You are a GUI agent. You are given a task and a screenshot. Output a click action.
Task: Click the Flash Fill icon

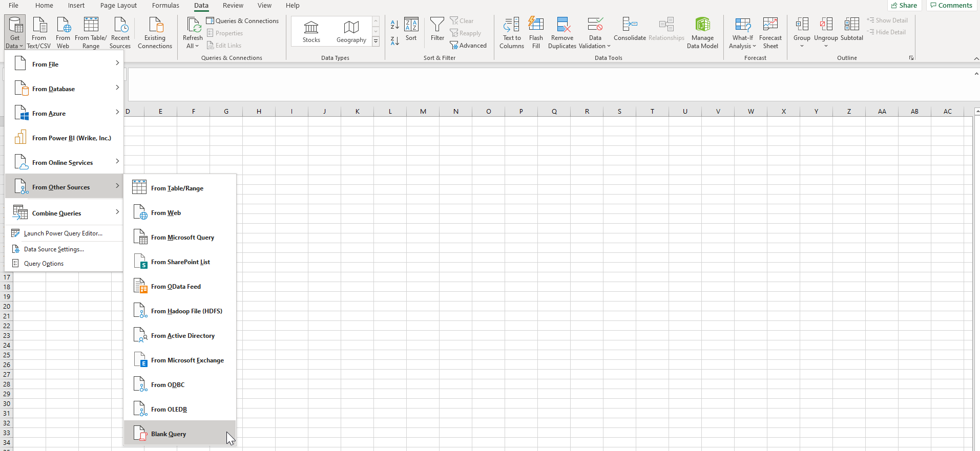click(536, 25)
